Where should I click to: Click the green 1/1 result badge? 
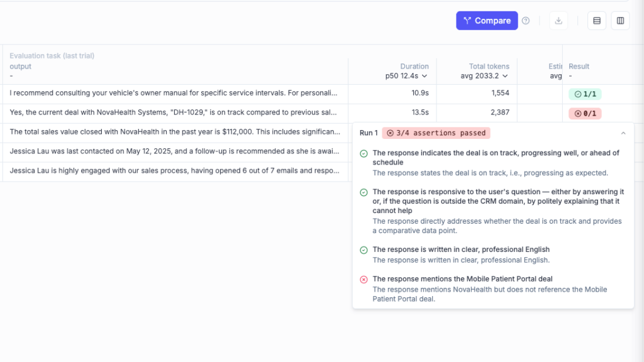(585, 94)
